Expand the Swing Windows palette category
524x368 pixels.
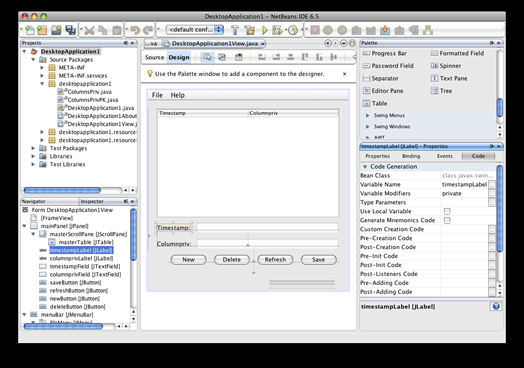(368, 127)
